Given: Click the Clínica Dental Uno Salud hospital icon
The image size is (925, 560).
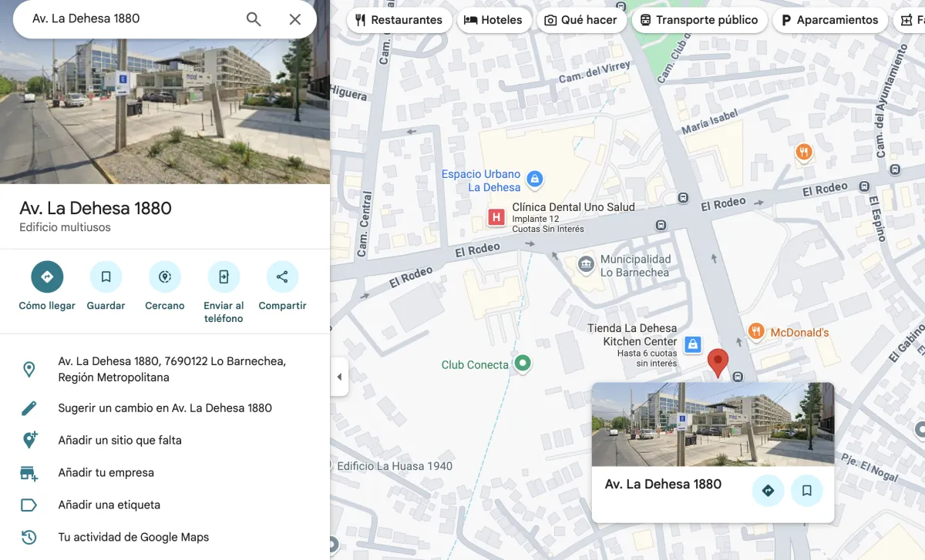Looking at the screenshot, I should point(496,217).
